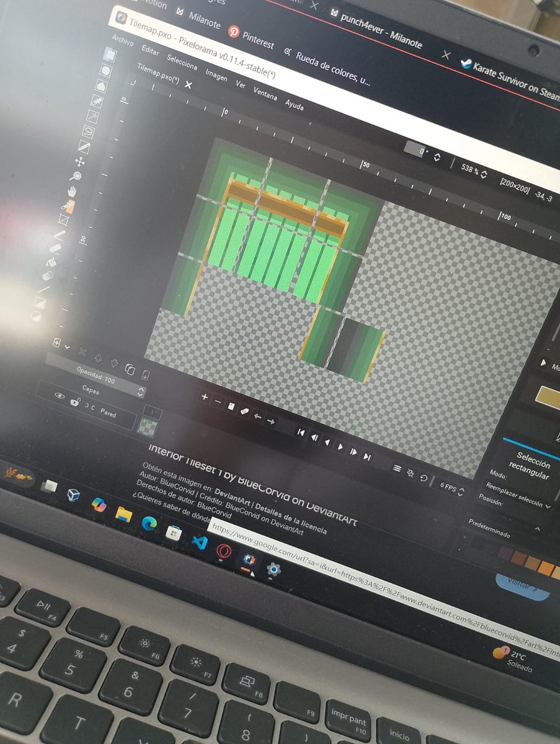Select the Elliptical Selection tool
Screen dimensions: 560x744
point(106,70)
